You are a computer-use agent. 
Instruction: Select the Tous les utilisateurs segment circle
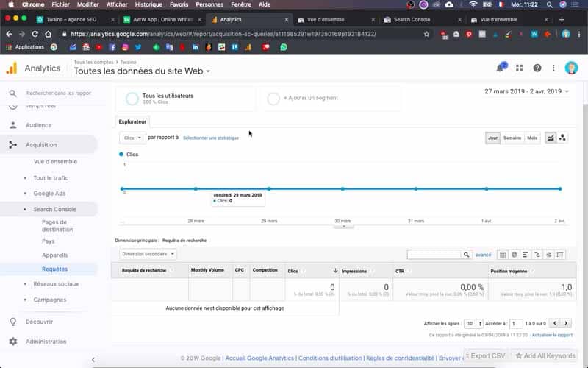132,99
